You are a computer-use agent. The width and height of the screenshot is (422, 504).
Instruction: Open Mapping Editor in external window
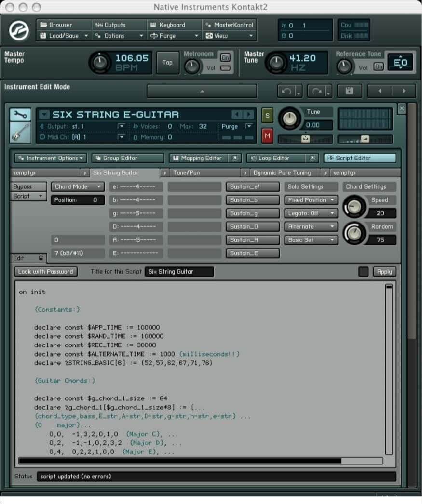point(234,158)
